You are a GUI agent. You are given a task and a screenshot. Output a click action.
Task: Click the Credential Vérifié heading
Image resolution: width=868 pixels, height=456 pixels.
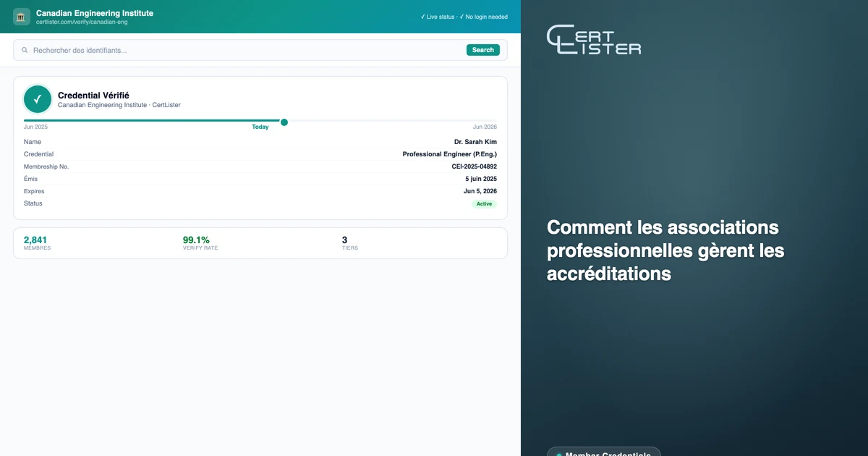point(93,95)
